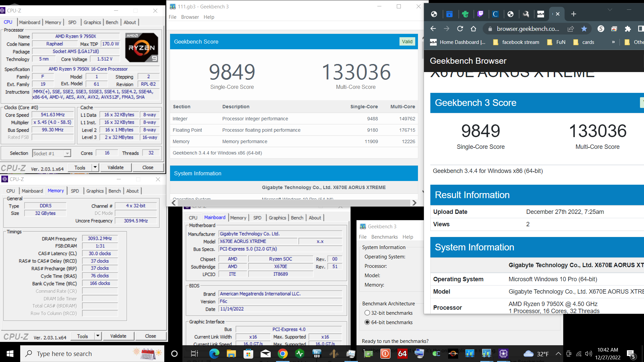This screenshot has height=362, width=644.
Task: Launch Microsoft Store from taskbar
Action: tap(248, 354)
